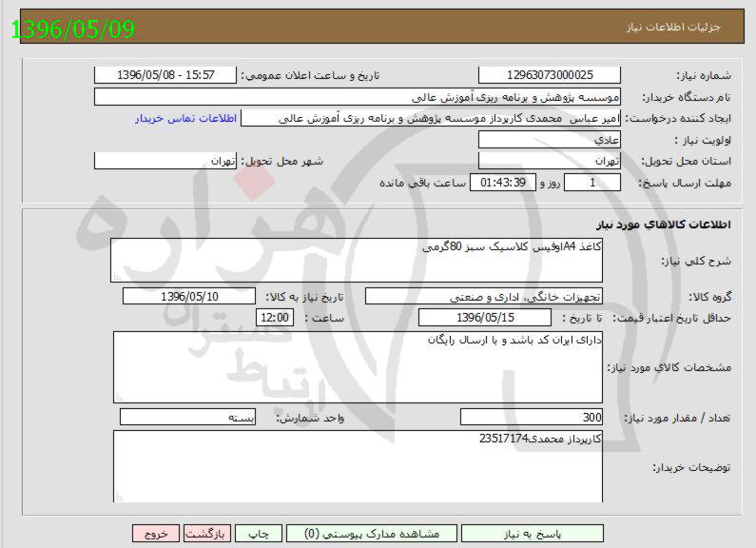Image resolution: width=756 pixels, height=548 pixels.
Task: Click the تعداد / مقدار مورد نیاز label
Action: pos(677,418)
